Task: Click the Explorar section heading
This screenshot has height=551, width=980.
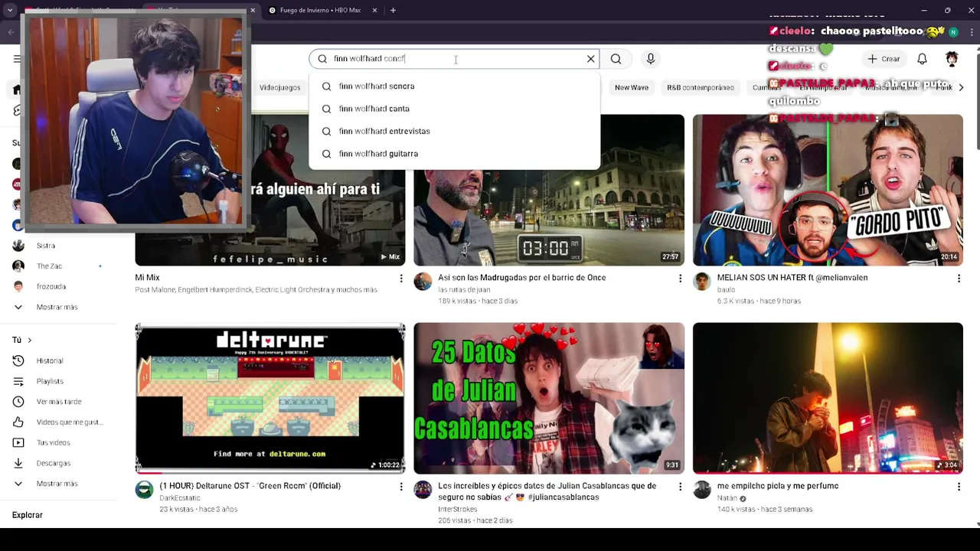Action: click(28, 515)
